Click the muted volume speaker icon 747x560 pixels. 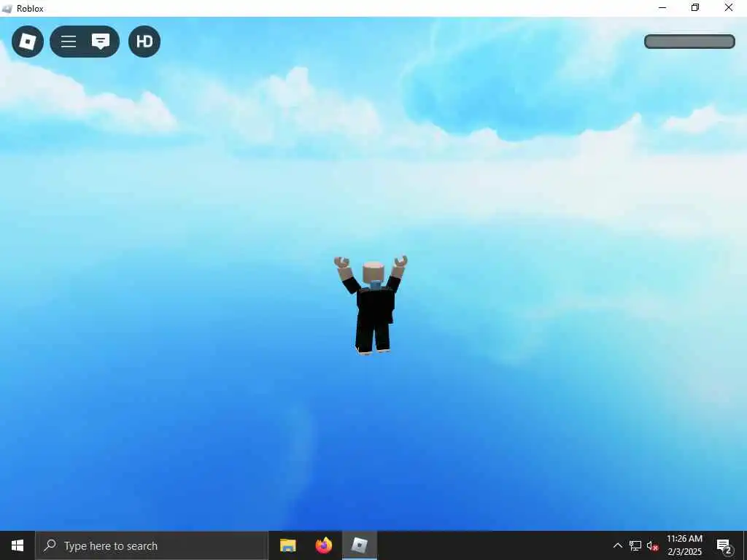tap(652, 545)
